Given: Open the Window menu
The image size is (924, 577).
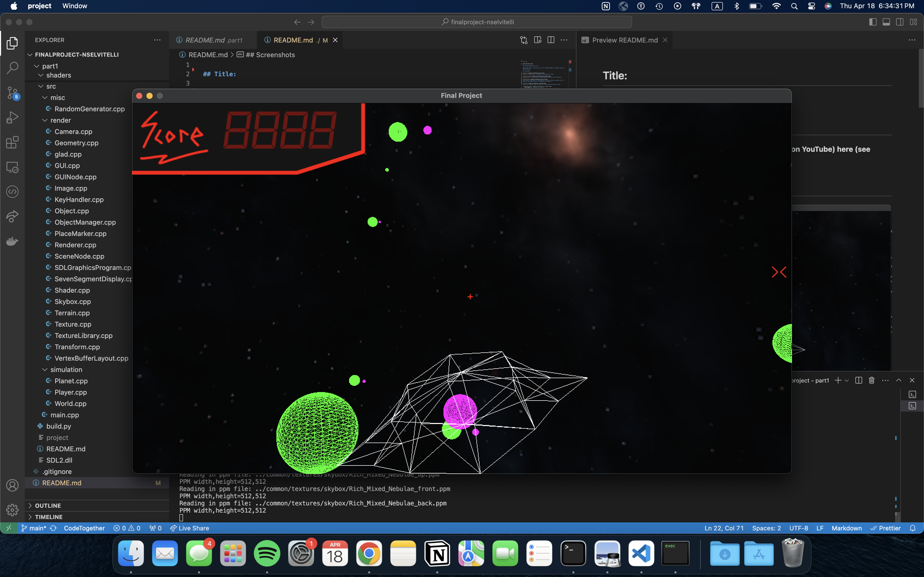Looking at the screenshot, I should [75, 6].
